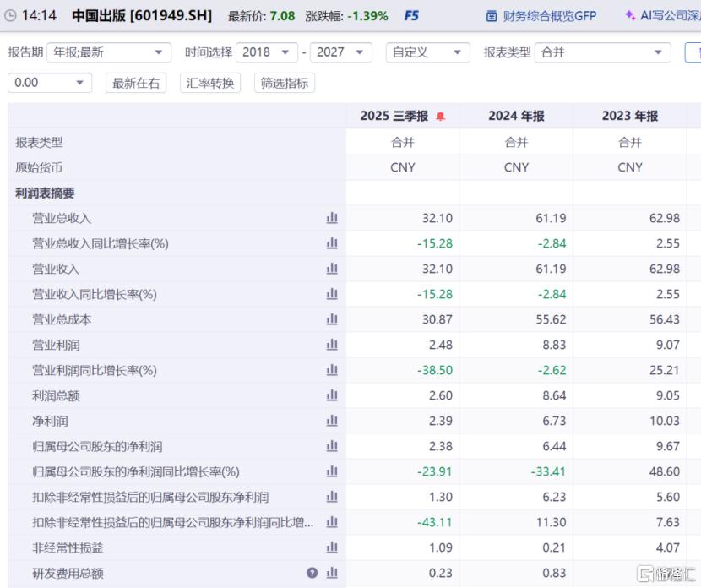Open AI写公司深 link
The width and height of the screenshot is (701, 588).
click(x=670, y=16)
